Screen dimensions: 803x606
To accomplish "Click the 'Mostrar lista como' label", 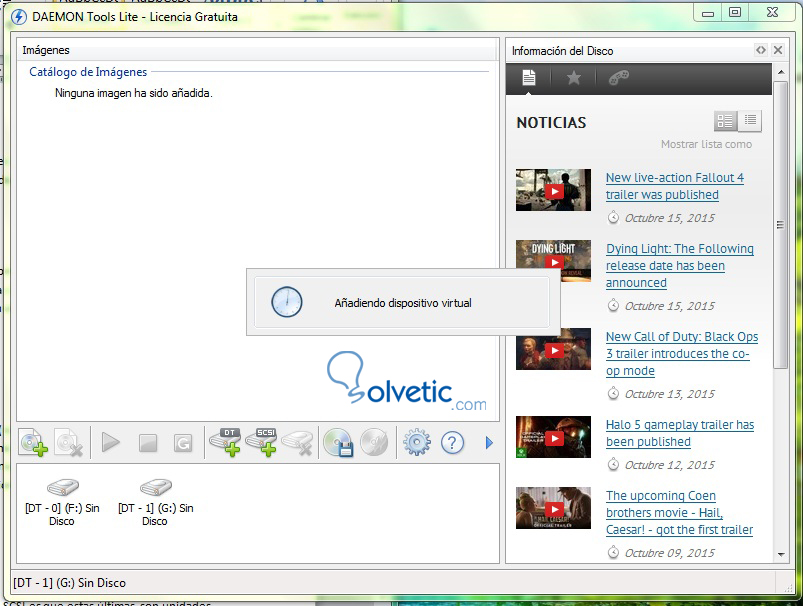I will click(x=706, y=144).
